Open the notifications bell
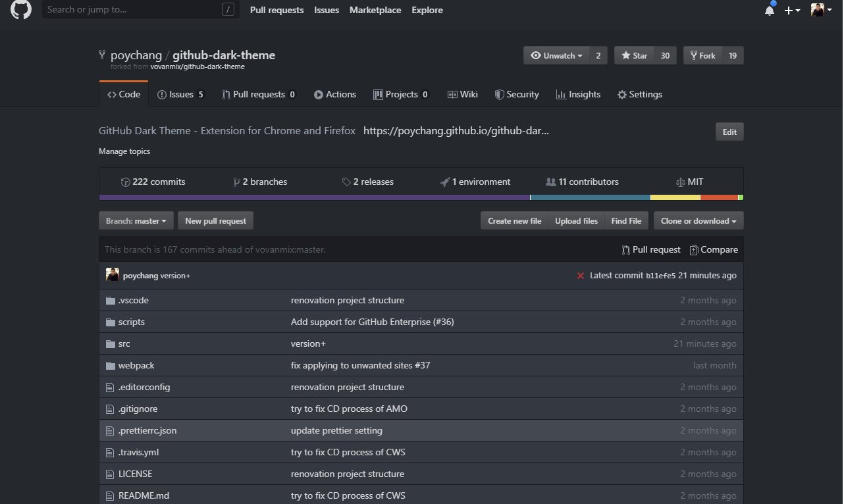The width and height of the screenshot is (844, 504). point(770,10)
